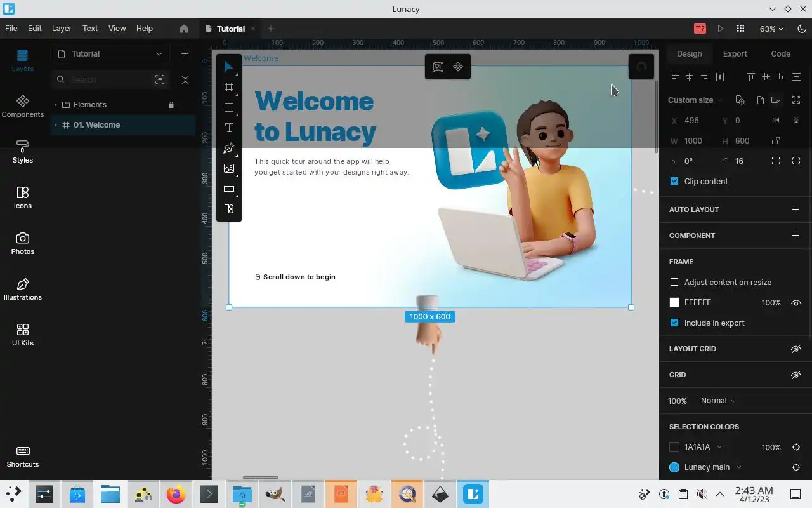Open a new tab with plus
This screenshot has width=812, height=508.
coord(271,29)
